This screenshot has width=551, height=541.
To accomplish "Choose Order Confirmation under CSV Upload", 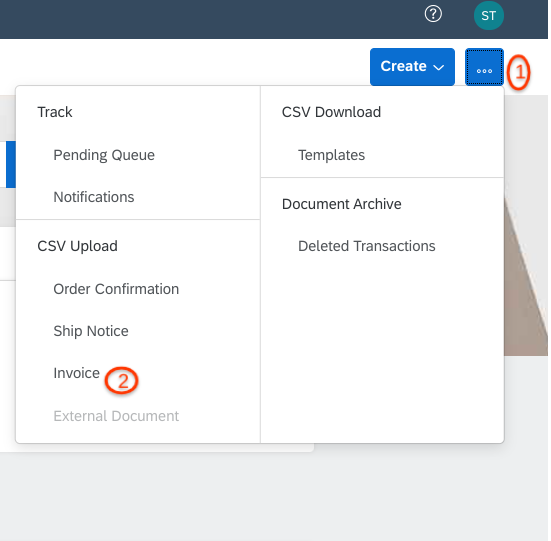I will pyautogui.click(x=116, y=289).
